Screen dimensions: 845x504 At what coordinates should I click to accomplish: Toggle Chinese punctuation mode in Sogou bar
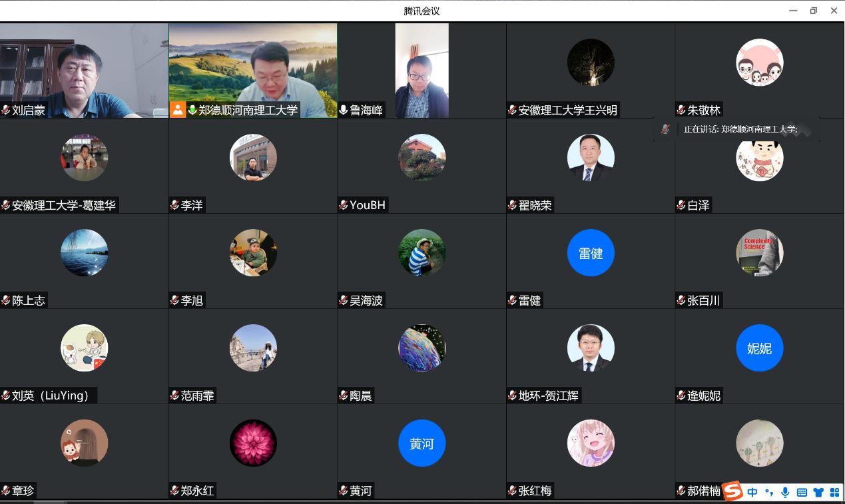click(769, 492)
